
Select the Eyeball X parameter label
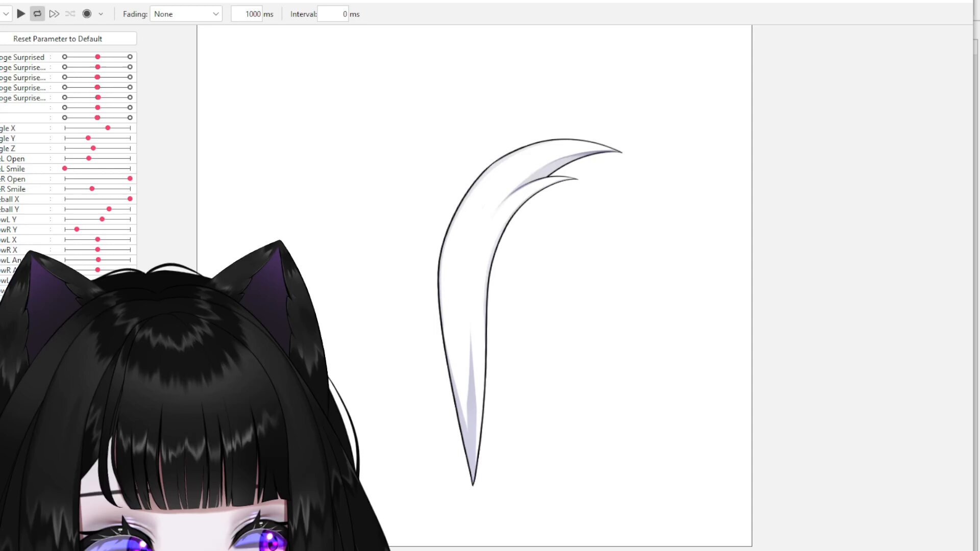click(9, 199)
